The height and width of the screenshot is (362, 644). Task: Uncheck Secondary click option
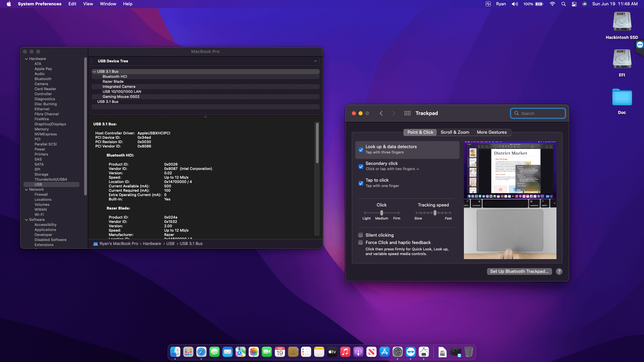click(x=361, y=167)
